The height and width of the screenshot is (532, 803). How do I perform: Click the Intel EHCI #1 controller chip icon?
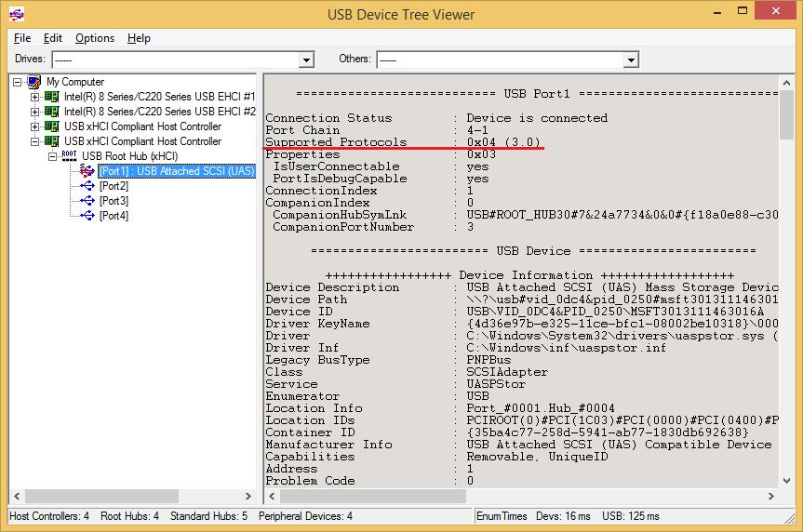pos(52,96)
